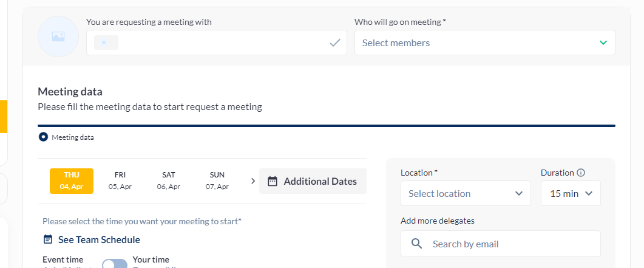Click the next dates arrow chevron
Image resolution: width=644 pixels, height=268 pixels.
(x=253, y=180)
